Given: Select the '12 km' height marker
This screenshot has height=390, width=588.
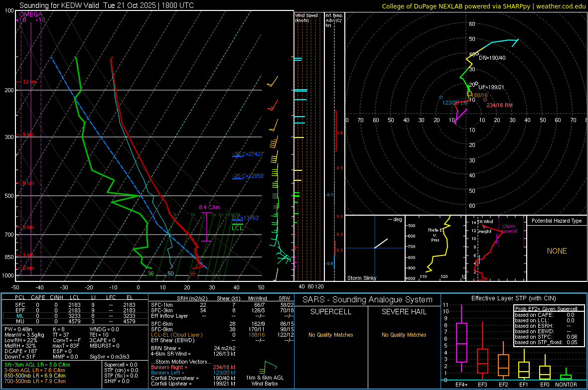Looking at the screenshot, I should point(29,82).
